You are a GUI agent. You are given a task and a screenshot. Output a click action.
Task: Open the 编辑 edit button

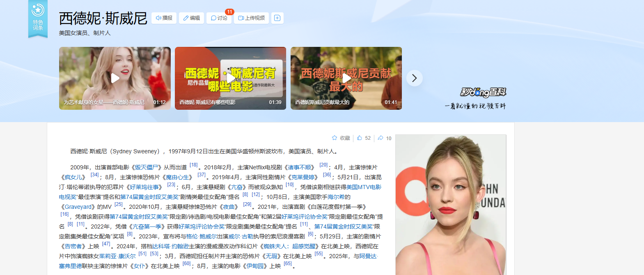191,18
